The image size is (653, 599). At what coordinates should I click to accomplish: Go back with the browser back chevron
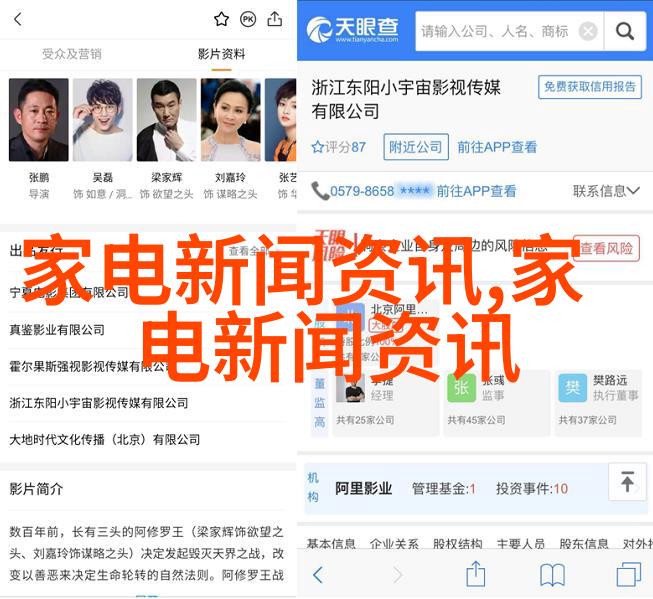pos(318,575)
